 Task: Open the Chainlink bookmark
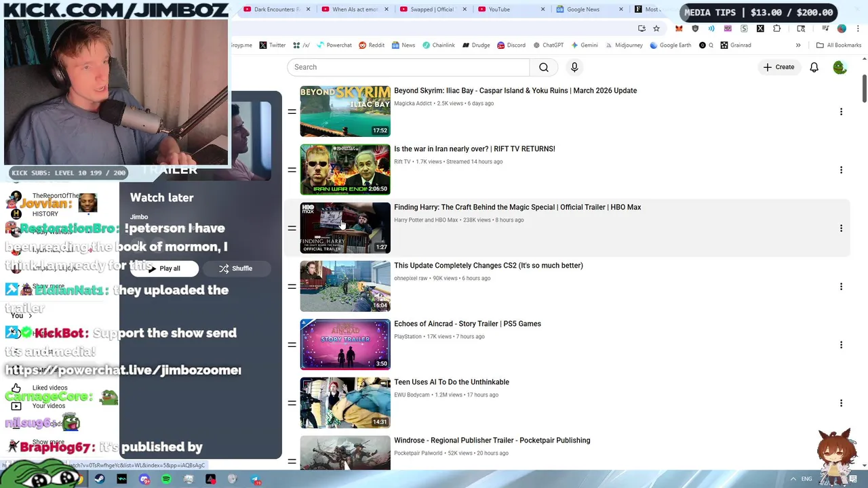(x=438, y=45)
